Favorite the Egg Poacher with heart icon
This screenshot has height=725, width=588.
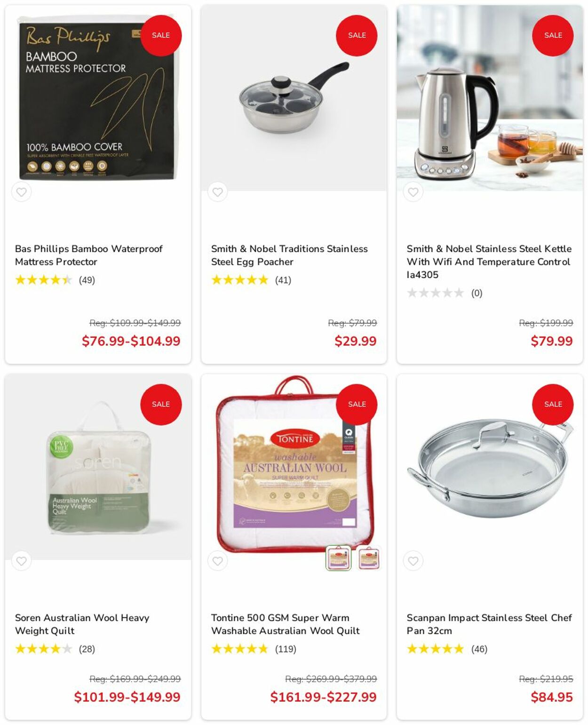(217, 192)
